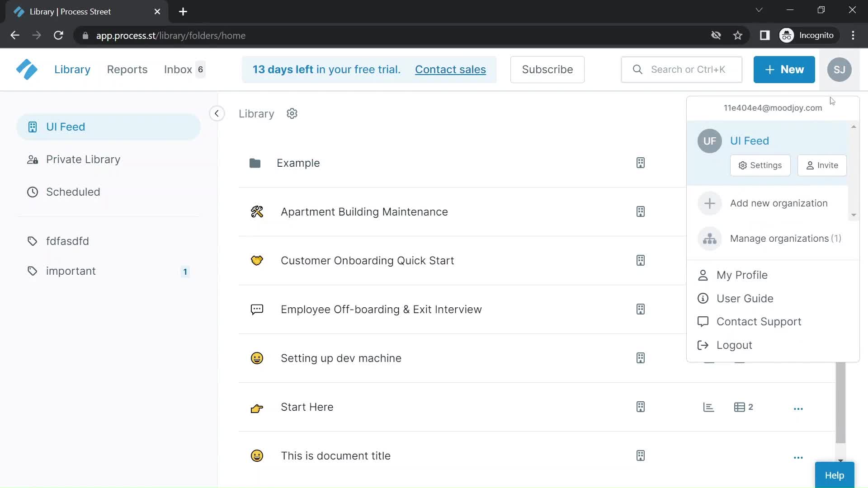The height and width of the screenshot is (488, 868).
Task: Open the browser side panel icon
Action: coord(764,35)
